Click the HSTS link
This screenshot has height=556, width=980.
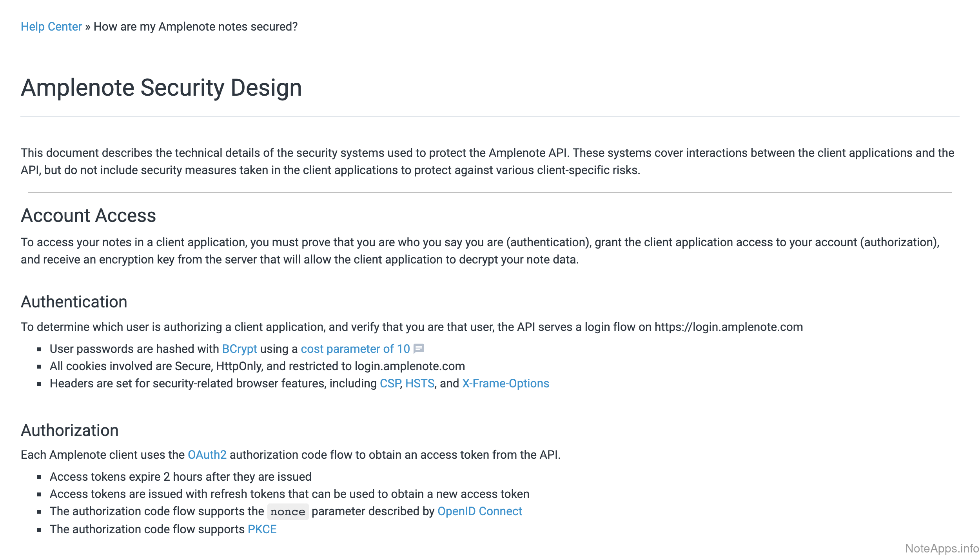click(420, 383)
